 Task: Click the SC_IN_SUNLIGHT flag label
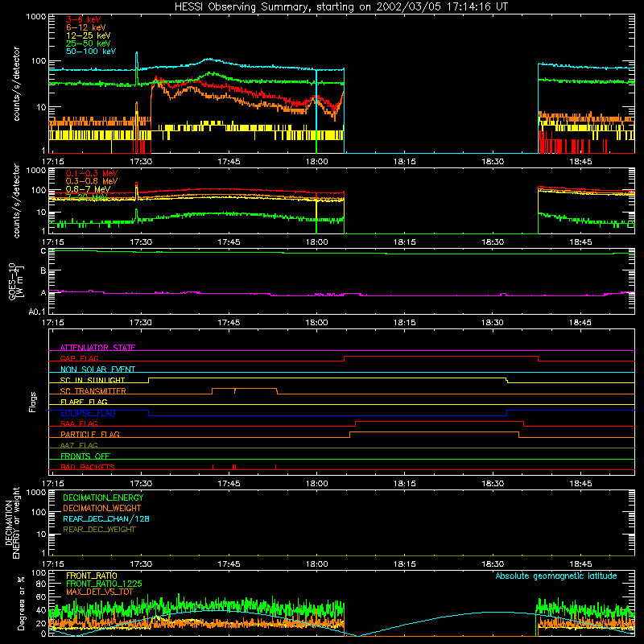[x=93, y=380]
